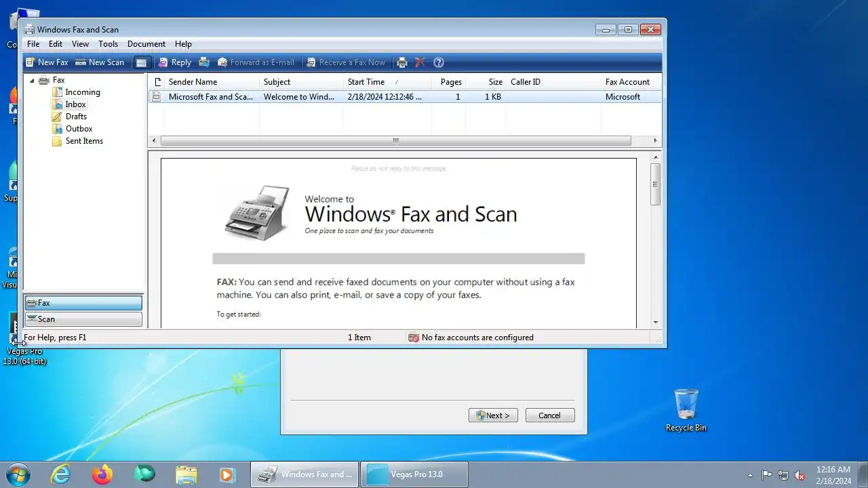Switch to the Scan view button

[x=83, y=319]
